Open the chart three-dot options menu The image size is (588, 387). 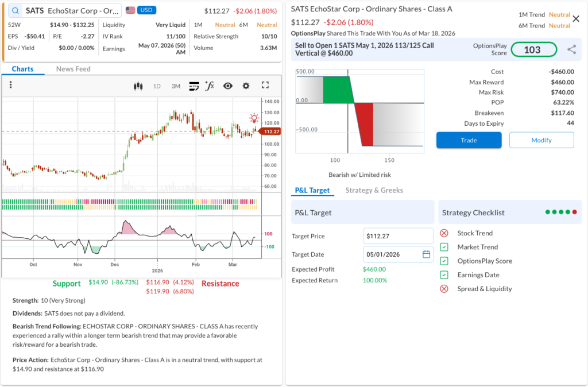[x=10, y=86]
